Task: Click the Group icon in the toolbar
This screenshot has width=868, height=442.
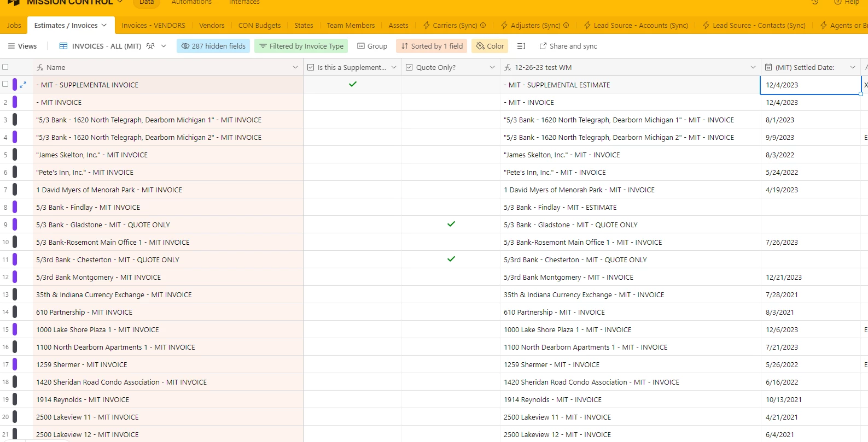Action: pyautogui.click(x=361, y=46)
